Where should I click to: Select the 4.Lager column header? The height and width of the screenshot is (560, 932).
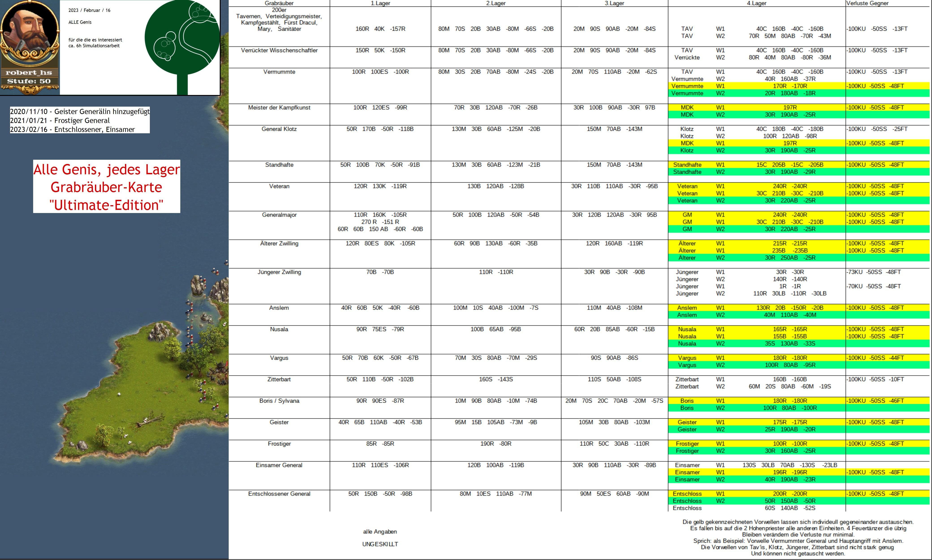pos(757,3)
